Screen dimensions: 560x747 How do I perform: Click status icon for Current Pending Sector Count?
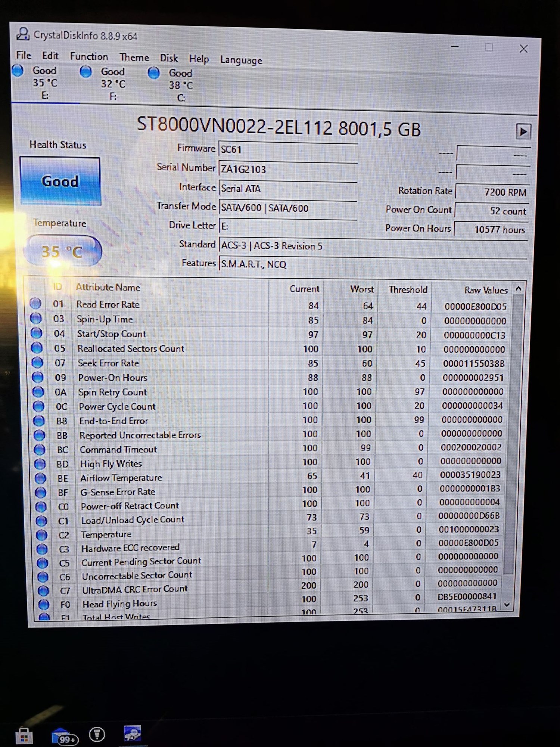tap(42, 563)
